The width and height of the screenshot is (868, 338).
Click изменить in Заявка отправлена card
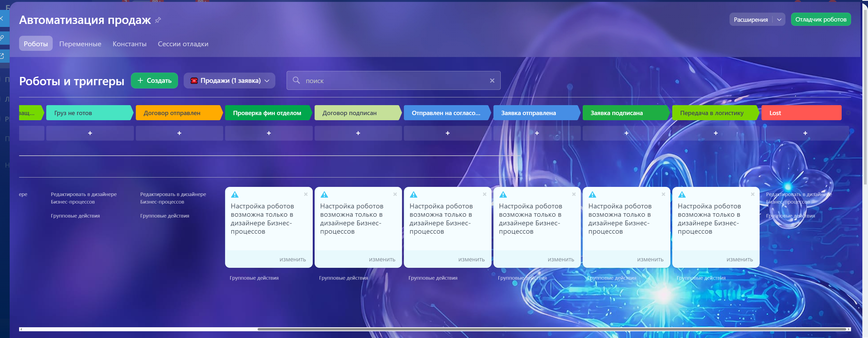pyautogui.click(x=561, y=259)
